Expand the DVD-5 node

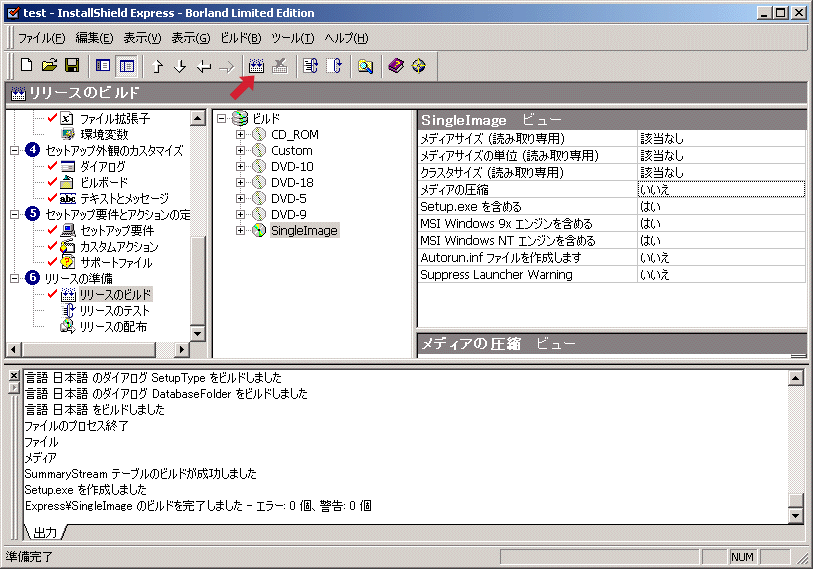coord(240,199)
